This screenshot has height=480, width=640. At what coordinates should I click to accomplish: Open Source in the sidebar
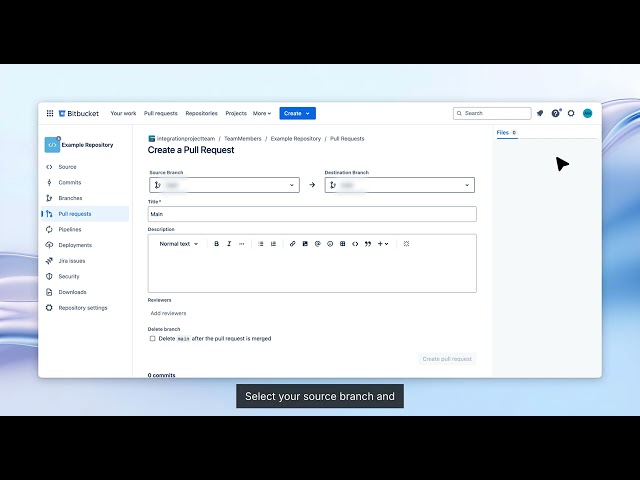coord(67,167)
